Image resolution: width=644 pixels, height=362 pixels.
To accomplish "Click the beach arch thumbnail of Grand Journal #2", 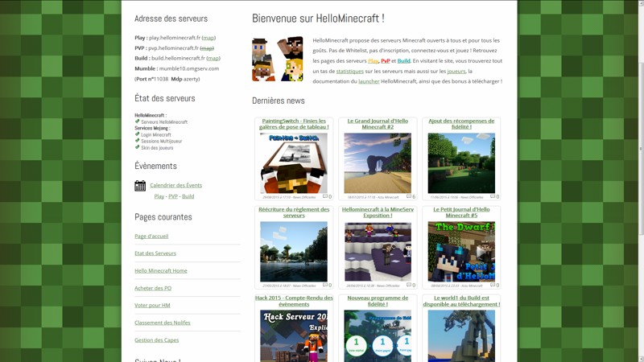I will click(x=378, y=163).
